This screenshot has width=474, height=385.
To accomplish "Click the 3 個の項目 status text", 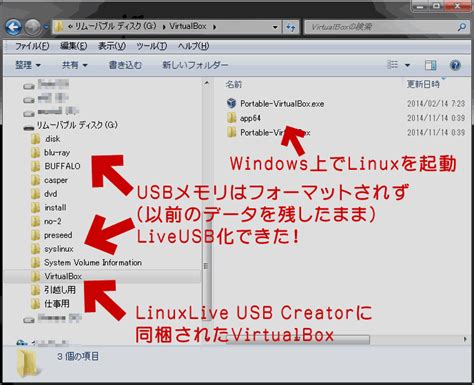I will point(78,357).
